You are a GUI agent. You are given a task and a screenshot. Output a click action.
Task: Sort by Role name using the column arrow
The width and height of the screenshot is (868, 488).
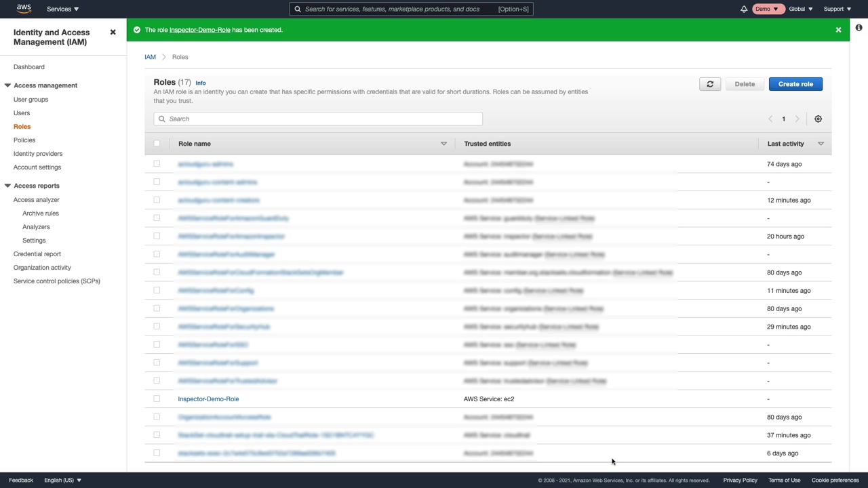443,144
